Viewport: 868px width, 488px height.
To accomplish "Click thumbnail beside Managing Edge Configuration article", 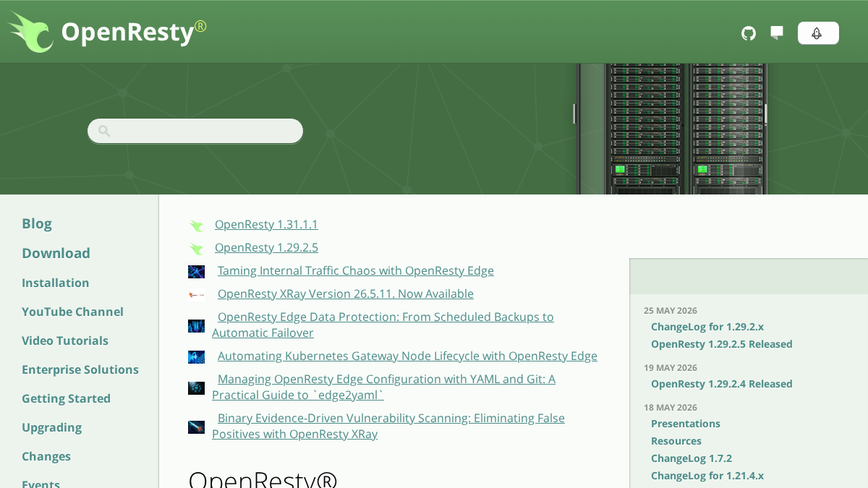I will coord(196,388).
